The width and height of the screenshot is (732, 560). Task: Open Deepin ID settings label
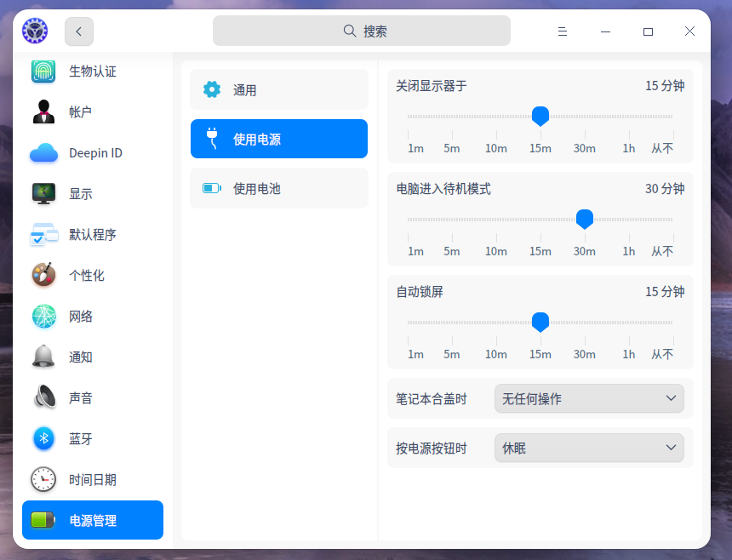[95, 153]
